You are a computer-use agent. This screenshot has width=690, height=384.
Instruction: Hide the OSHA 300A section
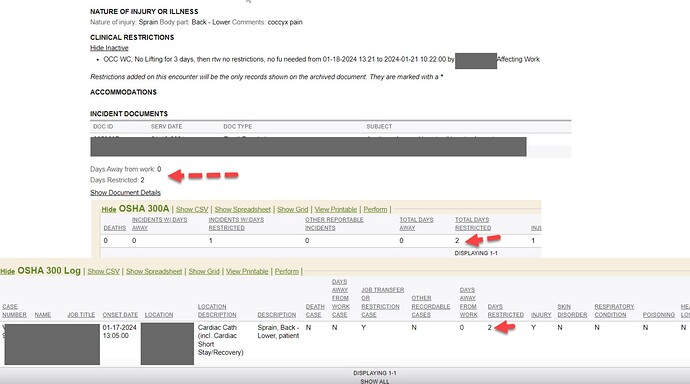(109, 209)
